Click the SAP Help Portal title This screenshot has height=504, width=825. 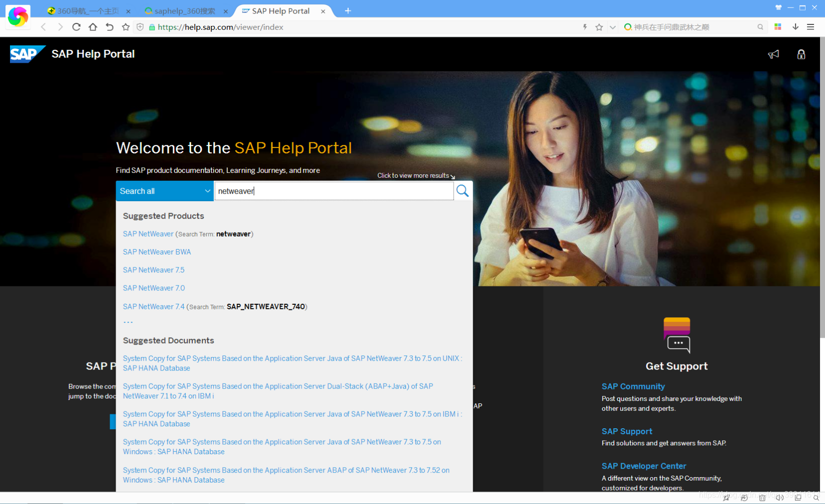tap(93, 54)
